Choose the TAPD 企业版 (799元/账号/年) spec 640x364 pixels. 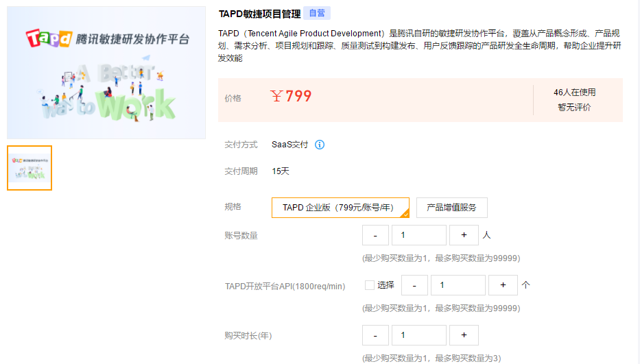340,208
